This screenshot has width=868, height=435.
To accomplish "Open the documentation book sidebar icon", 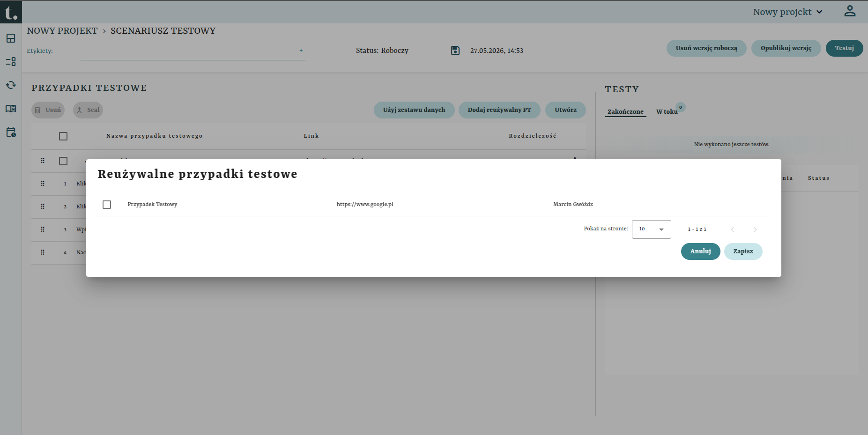I will point(11,109).
